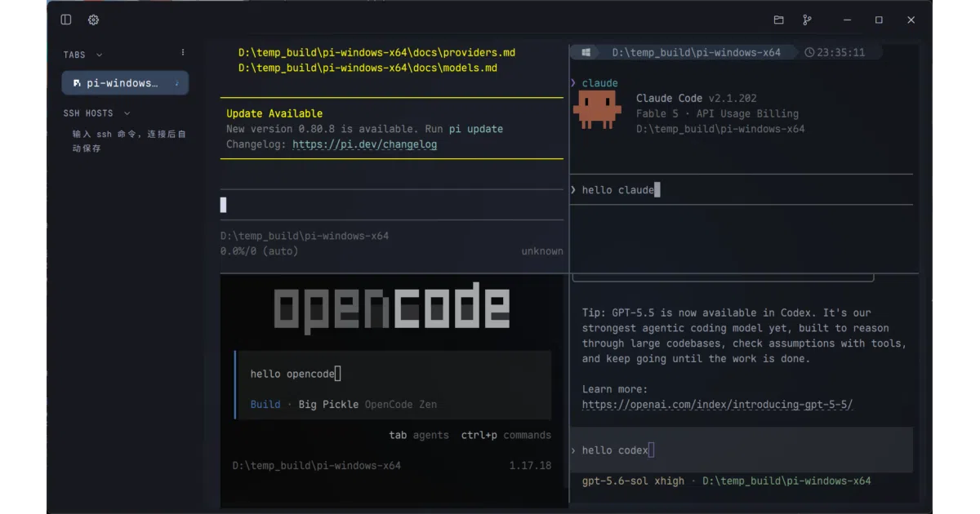This screenshot has width=980, height=514.
Task: Click the indicator on the pi-windows tab
Action: tap(177, 83)
